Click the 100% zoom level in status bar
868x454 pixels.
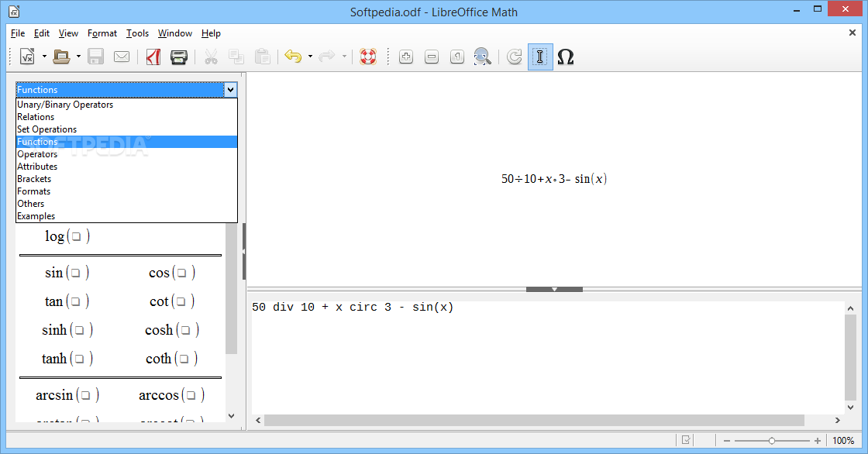pyautogui.click(x=843, y=441)
